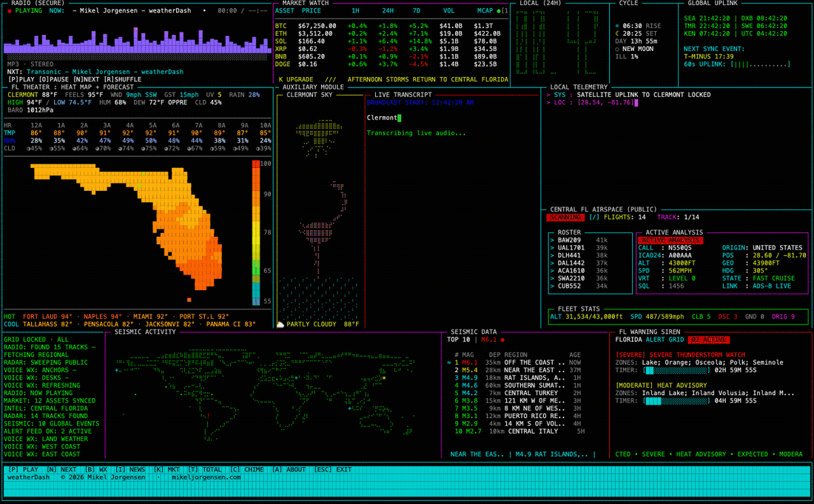
Task: Click the red dot next to M6.1 in Seismic Data
Action: 502,340
